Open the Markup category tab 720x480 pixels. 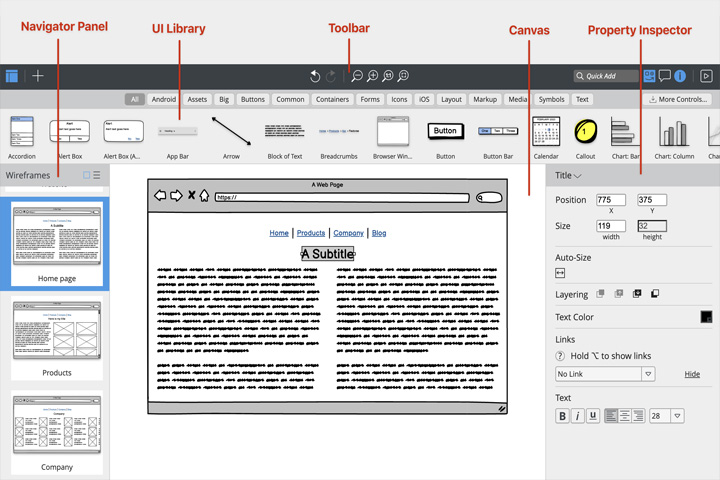click(x=485, y=99)
